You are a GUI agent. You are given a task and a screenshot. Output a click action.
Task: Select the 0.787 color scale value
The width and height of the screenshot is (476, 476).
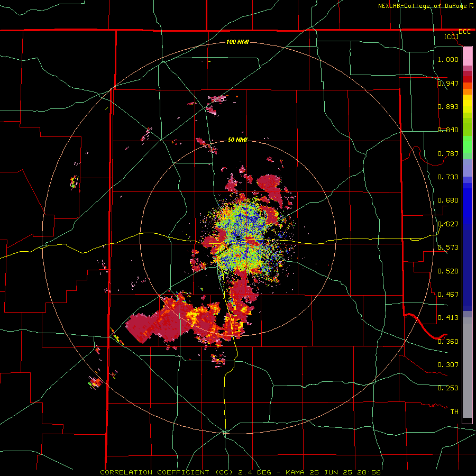[448, 153]
